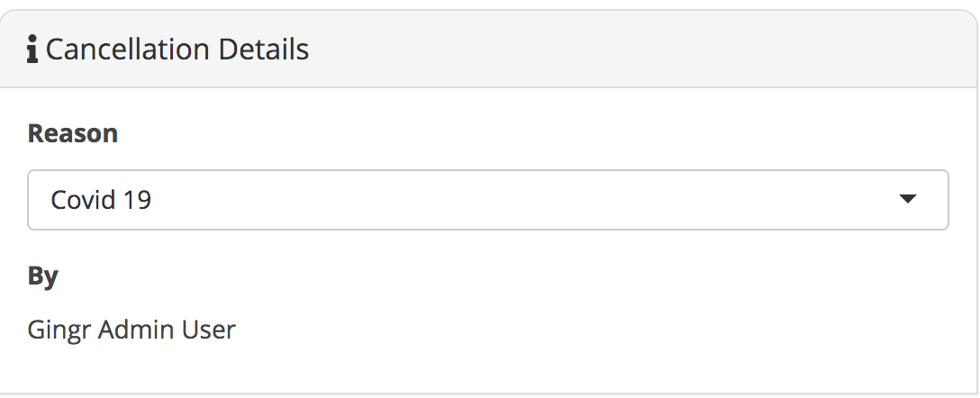Select the Cancellation Details heading text
The width and height of the screenshot is (980, 398).
click(x=177, y=50)
